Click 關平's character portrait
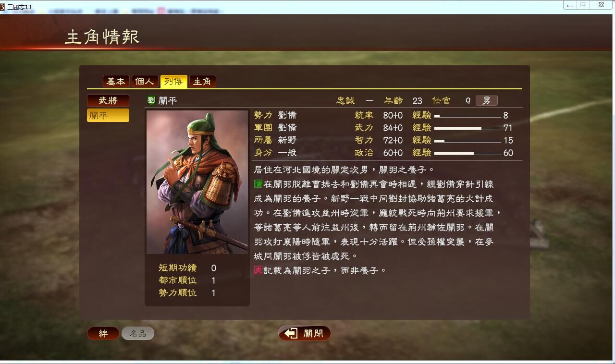The width and height of the screenshot is (615, 364). [x=197, y=182]
